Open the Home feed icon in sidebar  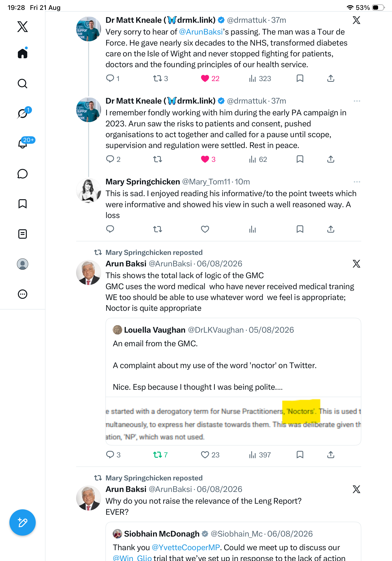click(23, 53)
